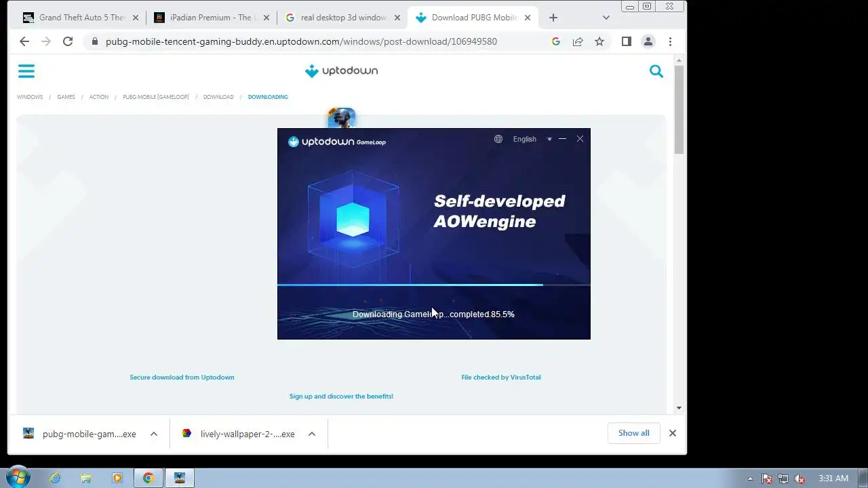Open the Windows Start orb
868x488 pixels.
[x=17, y=477]
